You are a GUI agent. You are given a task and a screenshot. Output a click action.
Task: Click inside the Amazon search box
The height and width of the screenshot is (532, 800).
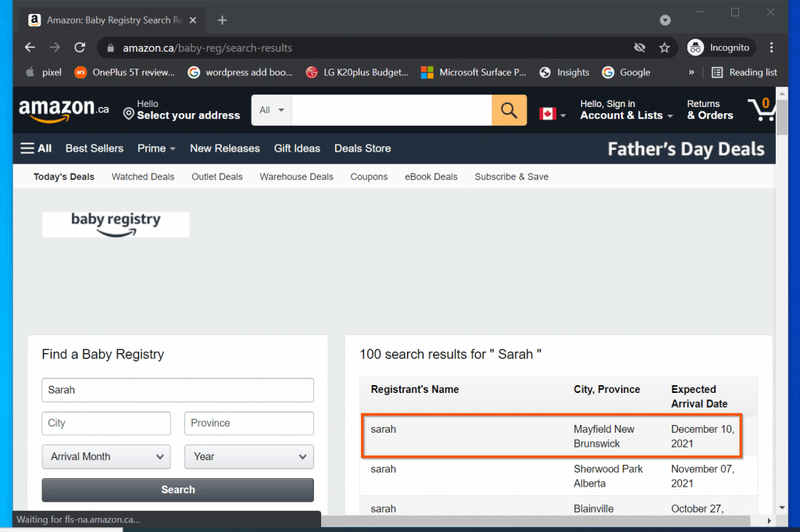point(391,110)
